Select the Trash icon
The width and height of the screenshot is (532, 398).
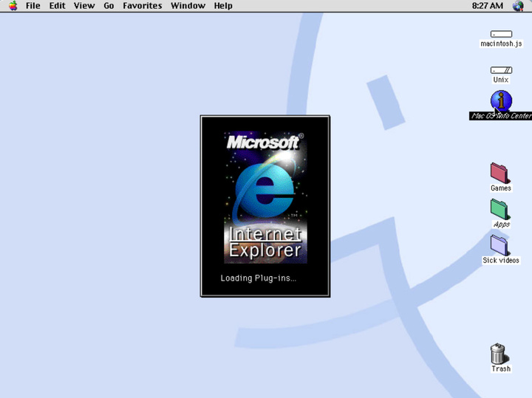point(500,354)
